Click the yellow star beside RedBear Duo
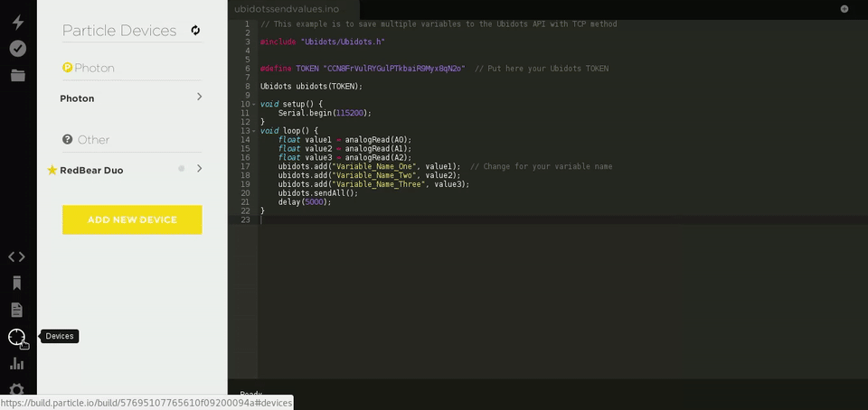 [x=52, y=170]
